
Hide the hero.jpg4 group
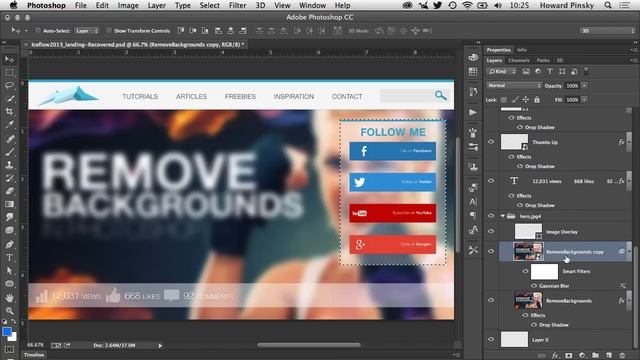point(491,216)
